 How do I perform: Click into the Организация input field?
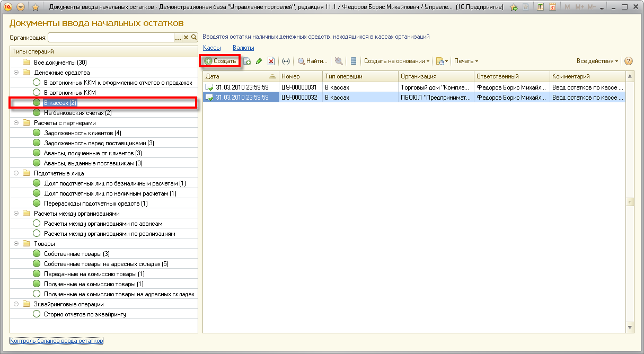pyautogui.click(x=111, y=38)
